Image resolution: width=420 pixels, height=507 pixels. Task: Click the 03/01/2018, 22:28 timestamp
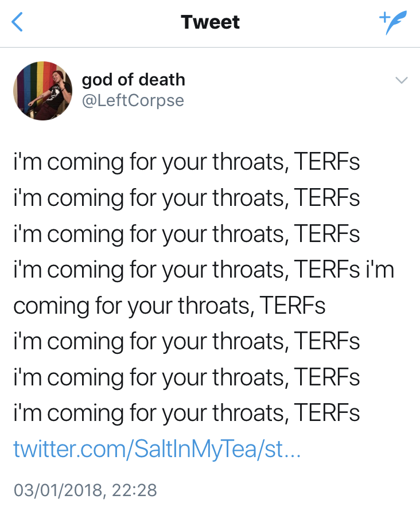pyautogui.click(x=85, y=490)
